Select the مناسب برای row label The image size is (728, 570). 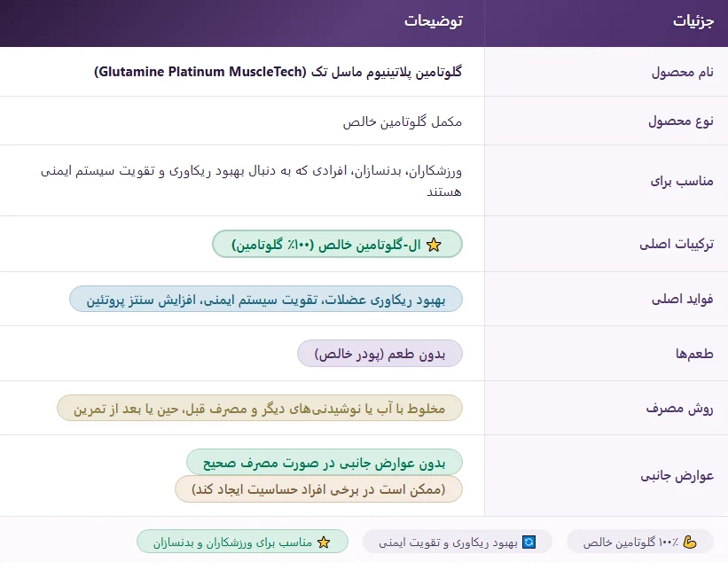point(682,181)
